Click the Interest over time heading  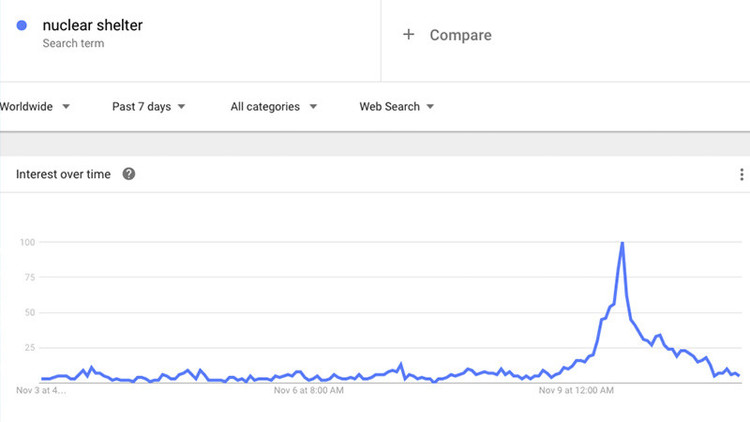tap(63, 174)
